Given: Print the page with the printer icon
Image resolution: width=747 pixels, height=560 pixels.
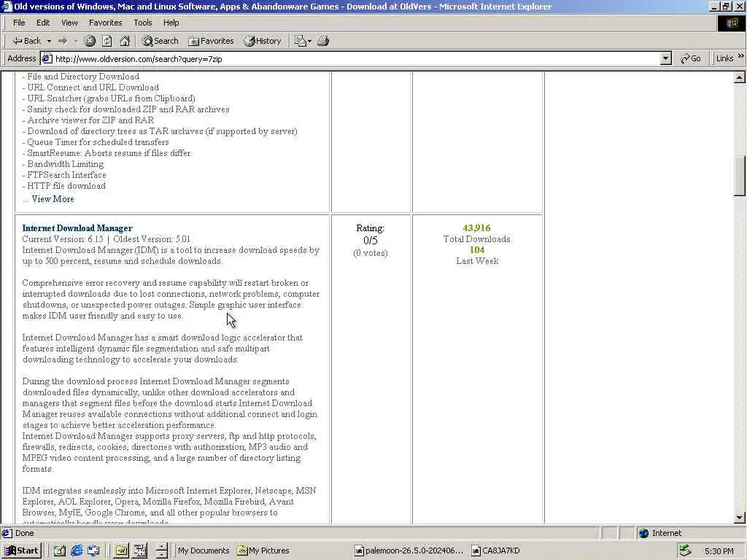Looking at the screenshot, I should (323, 41).
